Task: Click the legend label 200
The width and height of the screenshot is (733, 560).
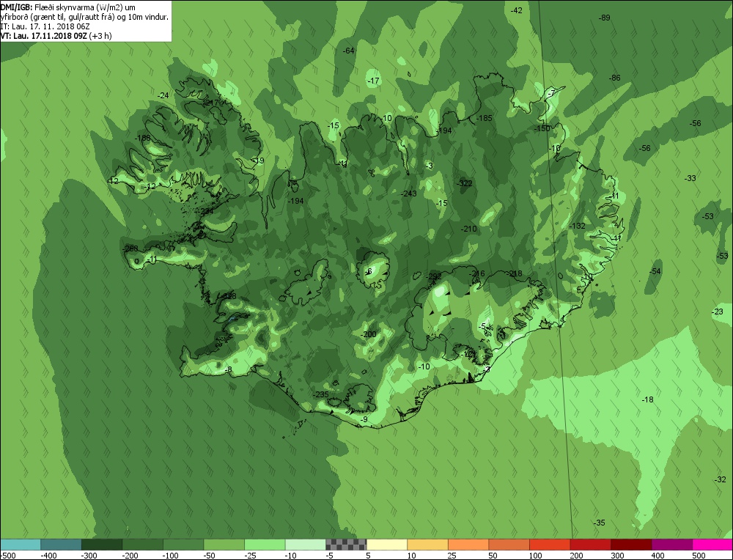Action: tap(576, 556)
